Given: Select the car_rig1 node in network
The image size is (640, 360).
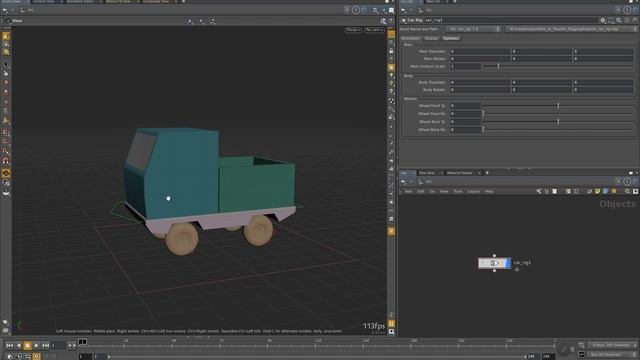Looking at the screenshot, I should [x=494, y=263].
